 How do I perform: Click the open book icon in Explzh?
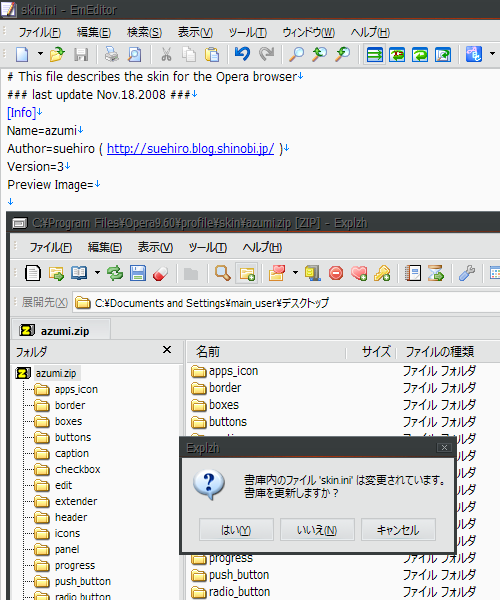79,273
